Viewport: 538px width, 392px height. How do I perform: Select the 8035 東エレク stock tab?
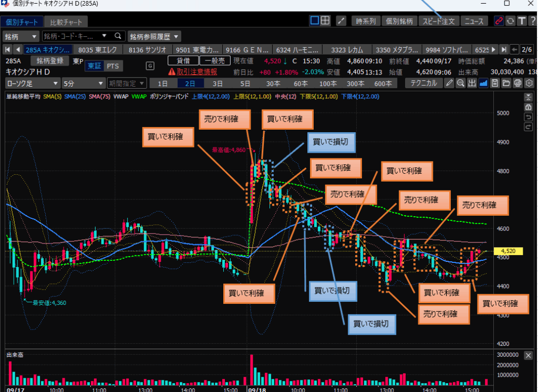[98, 50]
